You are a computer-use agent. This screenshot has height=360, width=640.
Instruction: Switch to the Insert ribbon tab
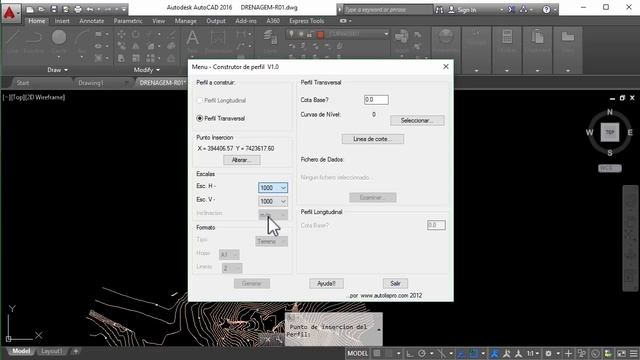pyautogui.click(x=62, y=21)
